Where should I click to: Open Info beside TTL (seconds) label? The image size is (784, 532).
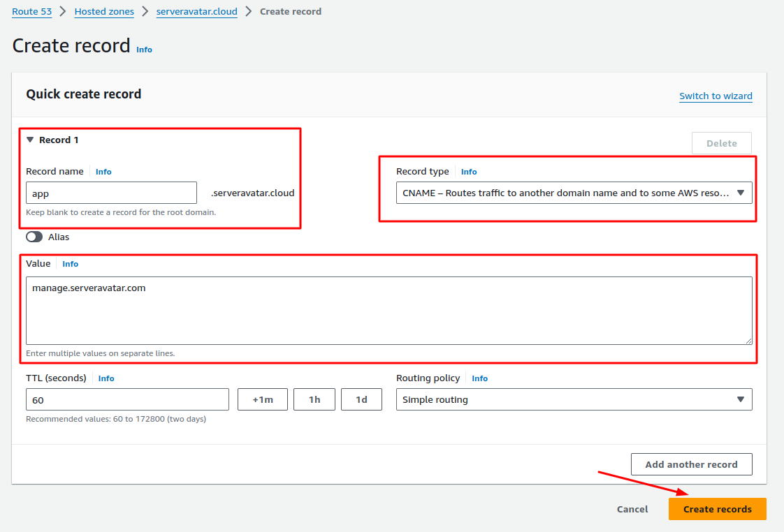pos(106,378)
